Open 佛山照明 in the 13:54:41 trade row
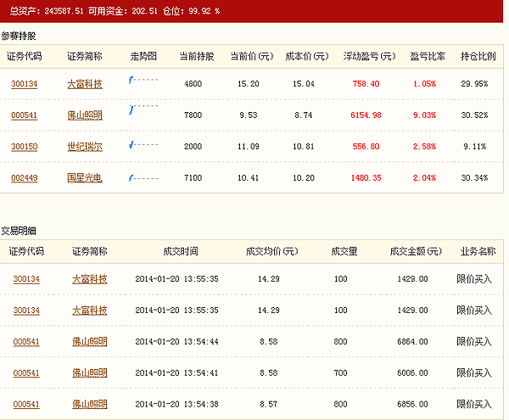The height and width of the screenshot is (420, 509). point(89,373)
